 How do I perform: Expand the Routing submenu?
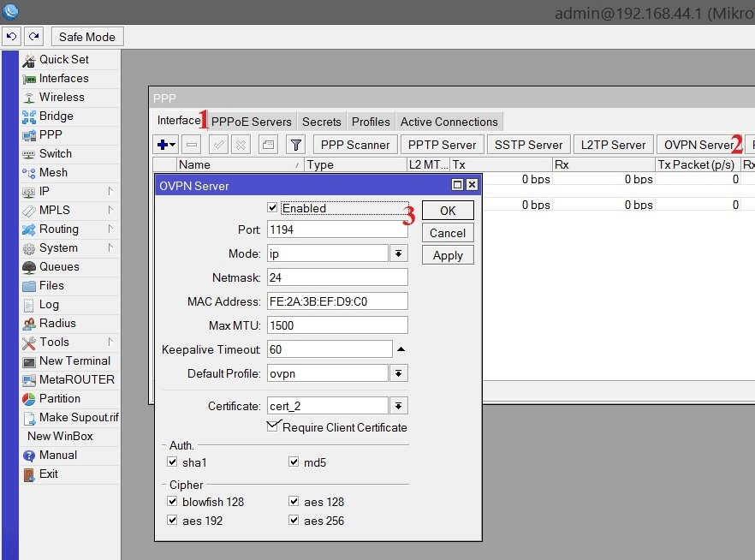coord(110,229)
